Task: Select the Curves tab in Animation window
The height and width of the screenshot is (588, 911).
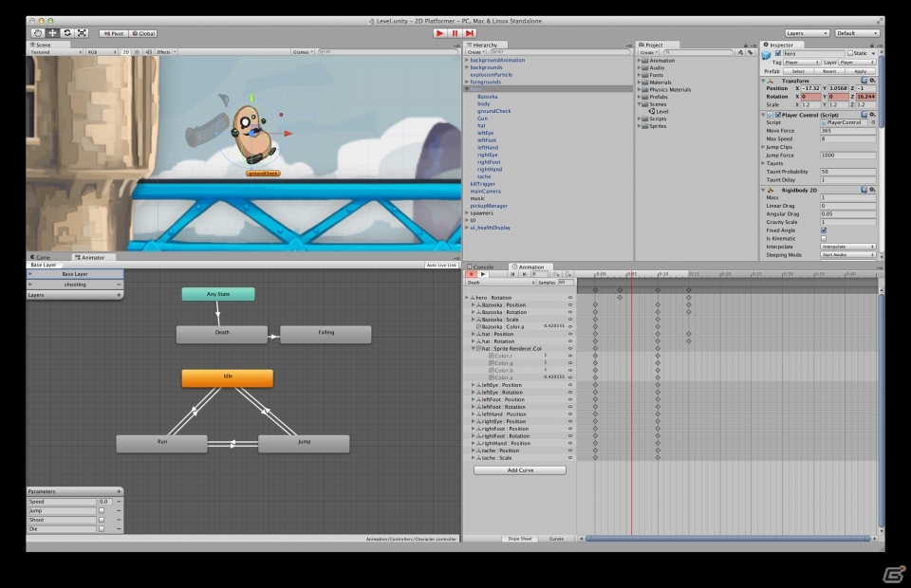Action: [x=556, y=539]
